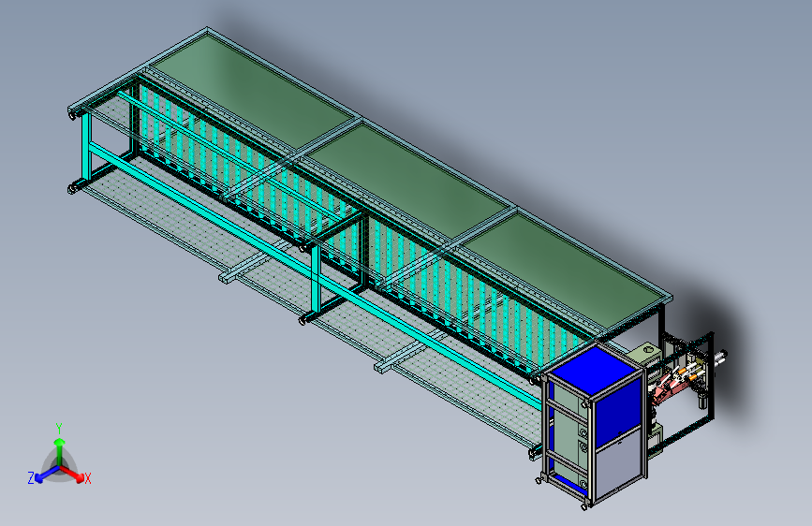Image resolution: width=812 pixels, height=526 pixels.
Task: Select the caster wheel at the cabinet's front corner
Action: click(584, 506)
